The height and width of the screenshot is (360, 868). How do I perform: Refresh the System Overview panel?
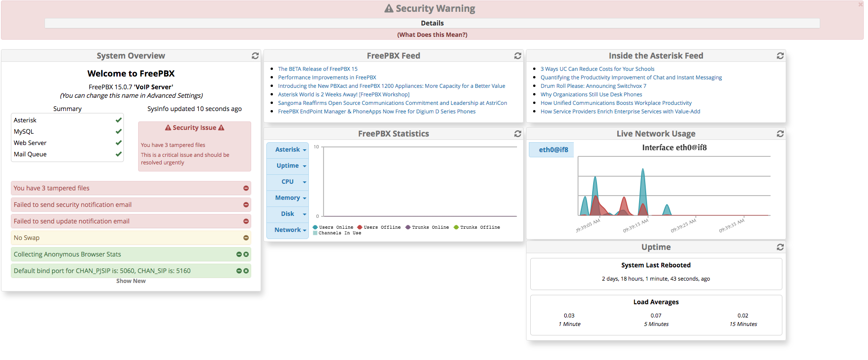pos(255,56)
